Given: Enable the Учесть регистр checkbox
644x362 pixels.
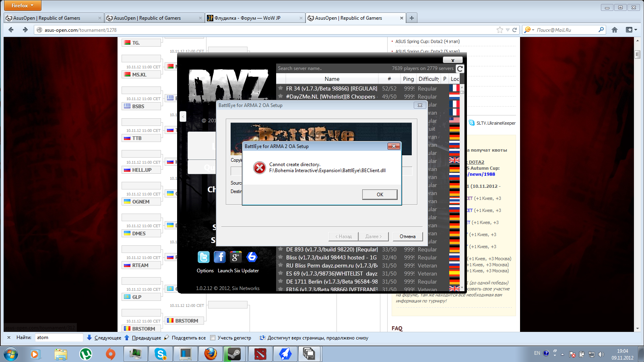Looking at the screenshot, I should [213, 338].
